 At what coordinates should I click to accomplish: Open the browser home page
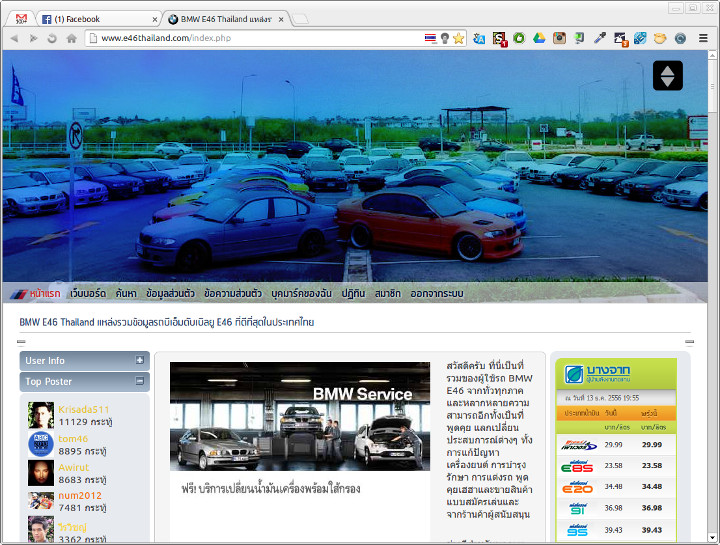click(71, 38)
